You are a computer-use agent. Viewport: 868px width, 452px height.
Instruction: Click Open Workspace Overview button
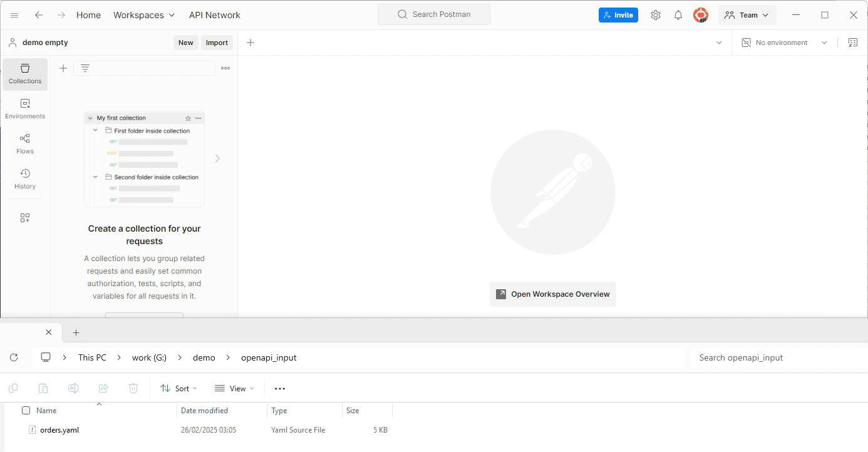[x=553, y=294]
